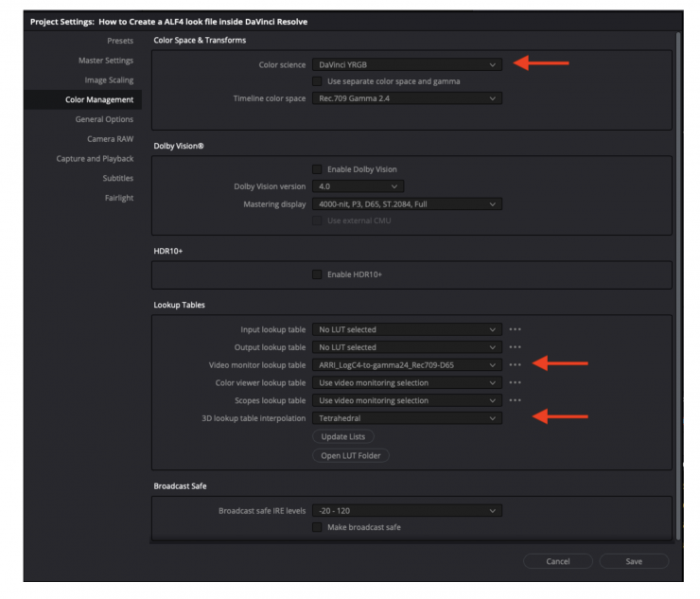700x599 pixels.
Task: Click three-dot menu beside Color viewer lookup table
Action: (515, 382)
